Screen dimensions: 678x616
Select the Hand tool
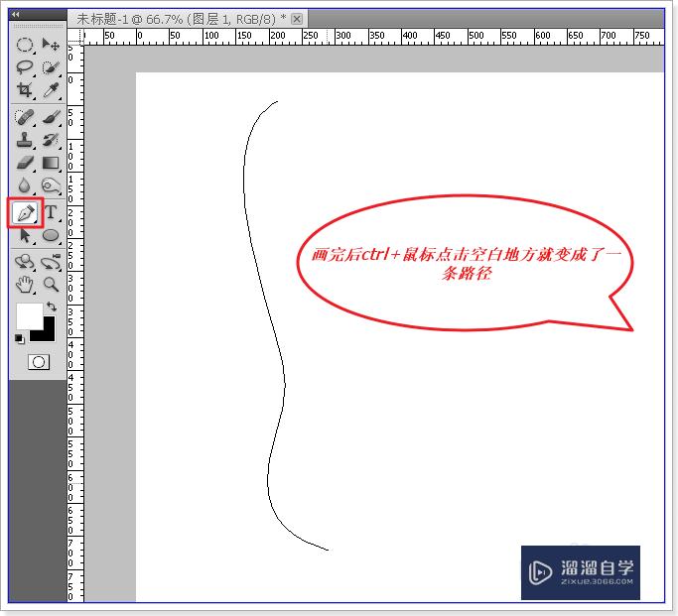point(24,285)
